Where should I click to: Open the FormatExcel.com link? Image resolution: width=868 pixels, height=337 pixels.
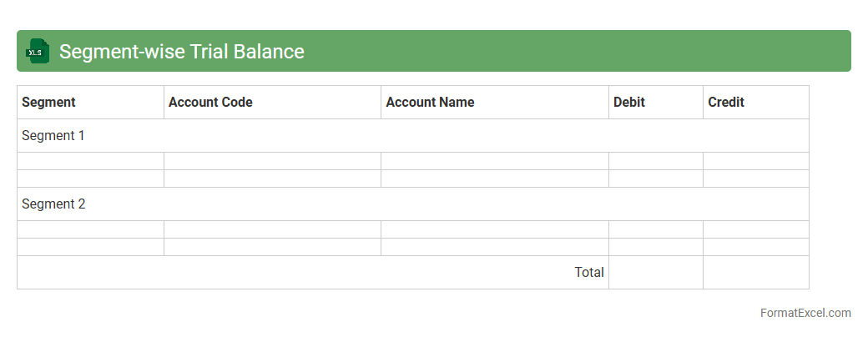[805, 314]
